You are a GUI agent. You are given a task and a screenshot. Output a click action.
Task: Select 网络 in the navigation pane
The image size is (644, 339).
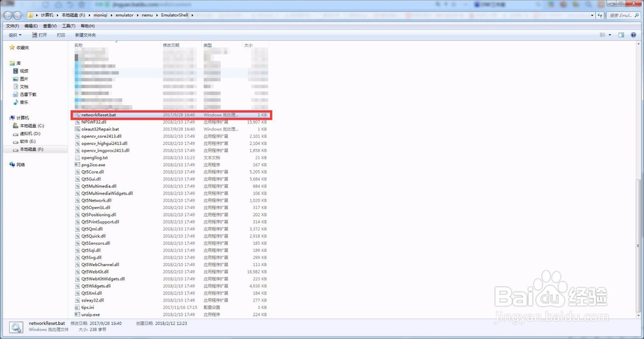17,165
